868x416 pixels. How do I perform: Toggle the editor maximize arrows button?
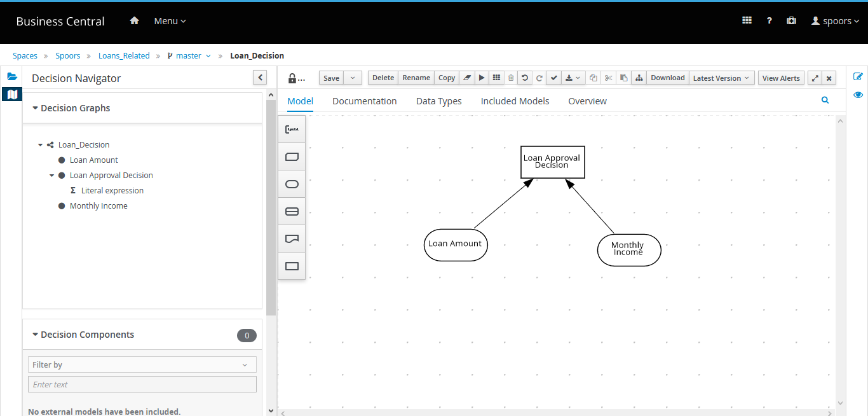pyautogui.click(x=815, y=78)
